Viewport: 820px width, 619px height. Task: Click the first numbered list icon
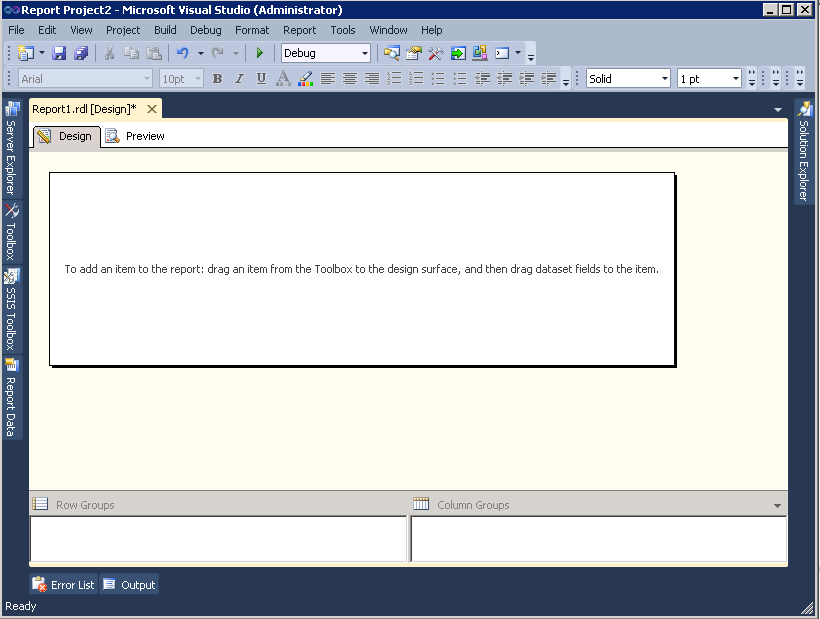point(394,79)
